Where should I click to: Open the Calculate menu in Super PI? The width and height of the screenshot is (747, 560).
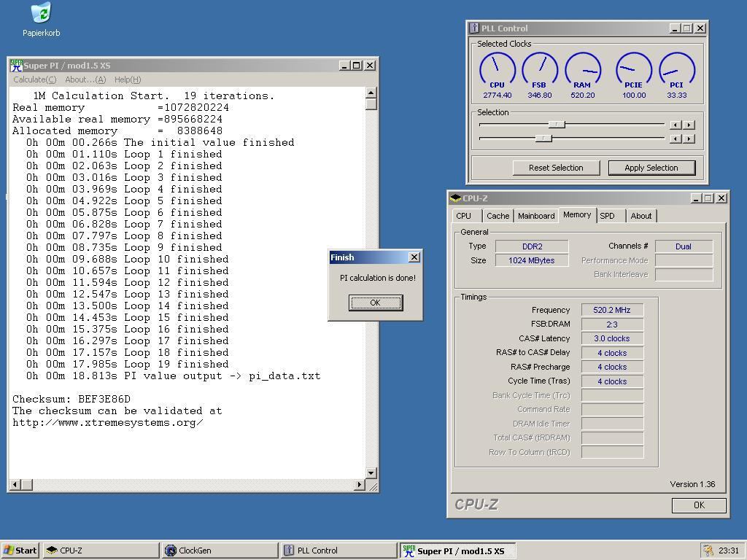[35, 79]
